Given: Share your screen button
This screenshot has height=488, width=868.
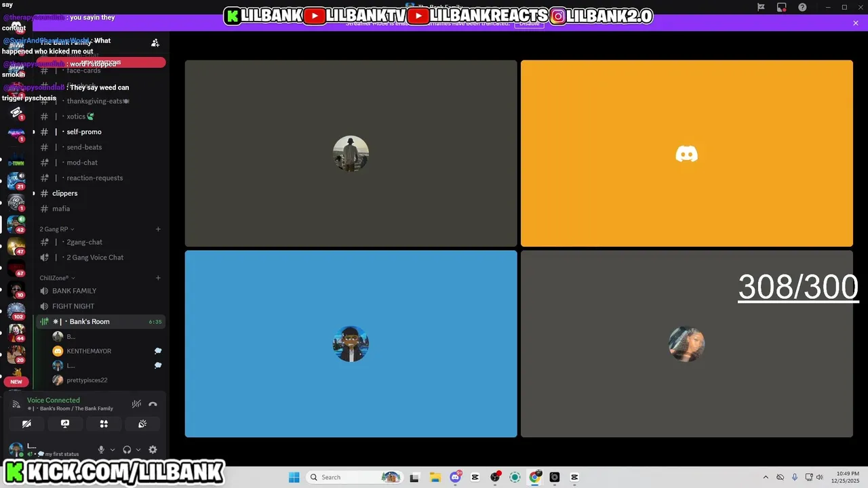Looking at the screenshot, I should pyautogui.click(x=65, y=424).
